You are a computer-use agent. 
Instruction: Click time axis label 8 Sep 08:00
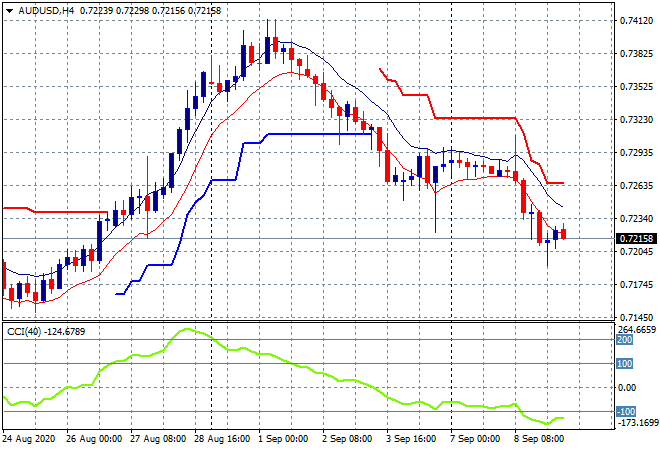[539, 439]
